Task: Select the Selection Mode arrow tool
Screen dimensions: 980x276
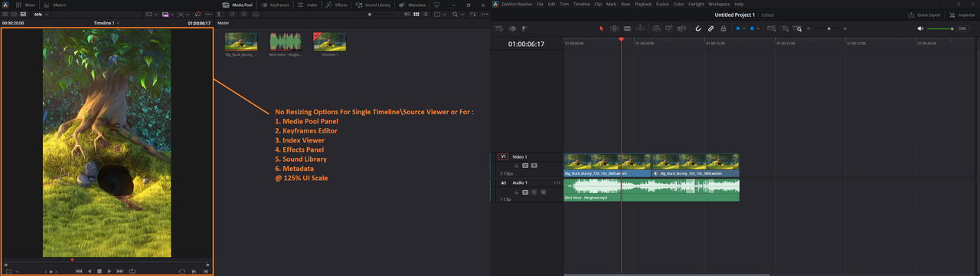Action: pos(602,28)
